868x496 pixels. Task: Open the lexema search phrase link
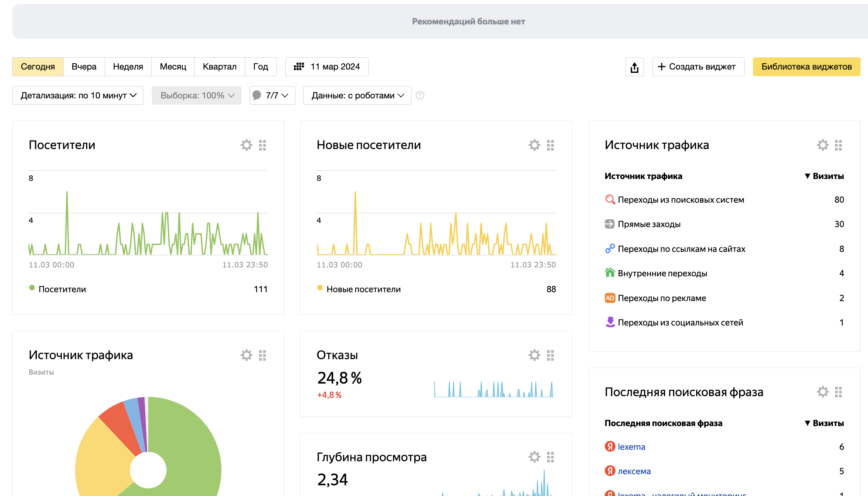[x=631, y=447]
